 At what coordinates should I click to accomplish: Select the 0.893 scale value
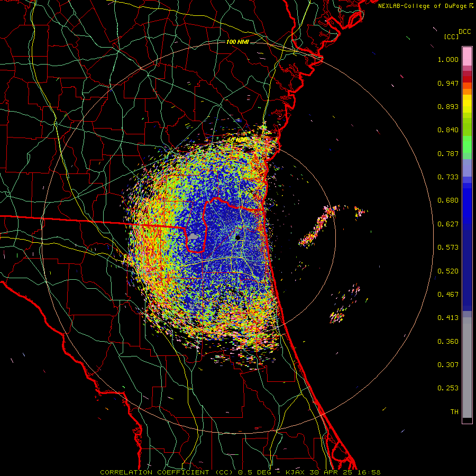coord(448,106)
